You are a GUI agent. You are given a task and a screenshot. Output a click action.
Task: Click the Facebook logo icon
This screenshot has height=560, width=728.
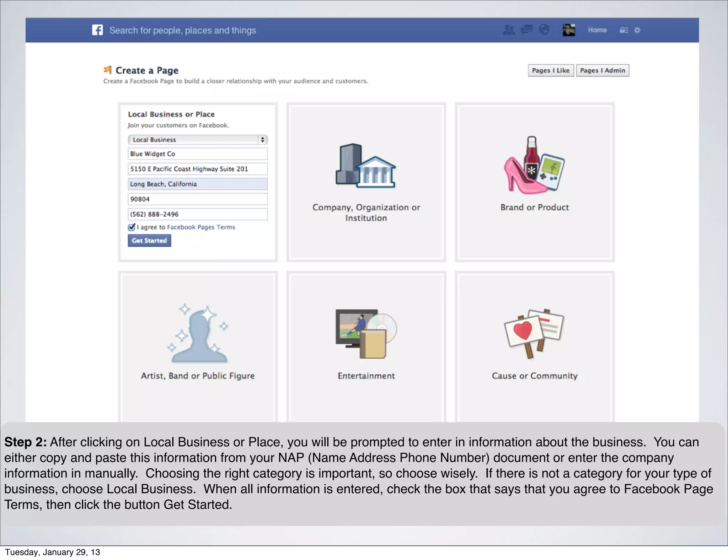(x=97, y=30)
